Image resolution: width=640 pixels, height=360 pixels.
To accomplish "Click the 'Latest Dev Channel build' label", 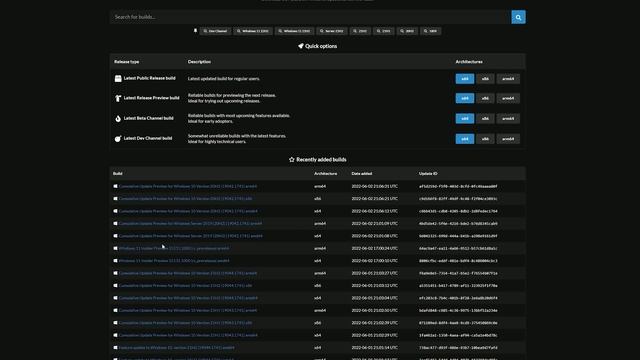I will (148, 138).
